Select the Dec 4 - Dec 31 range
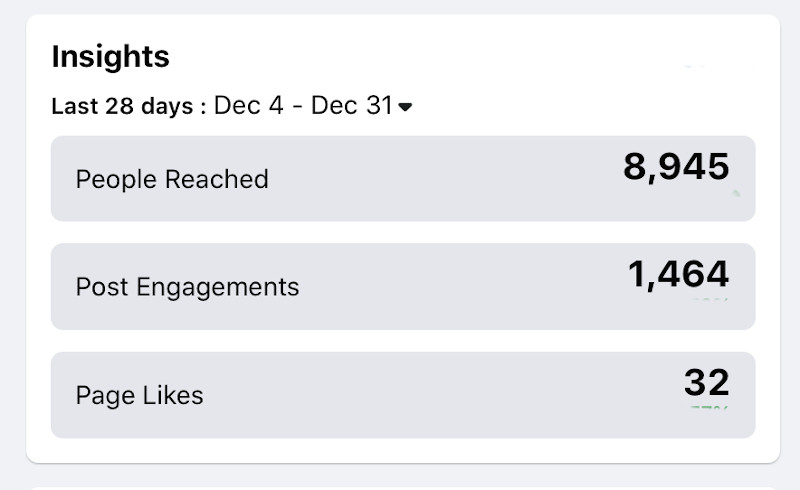Image resolution: width=800 pixels, height=490 pixels. 303,106
